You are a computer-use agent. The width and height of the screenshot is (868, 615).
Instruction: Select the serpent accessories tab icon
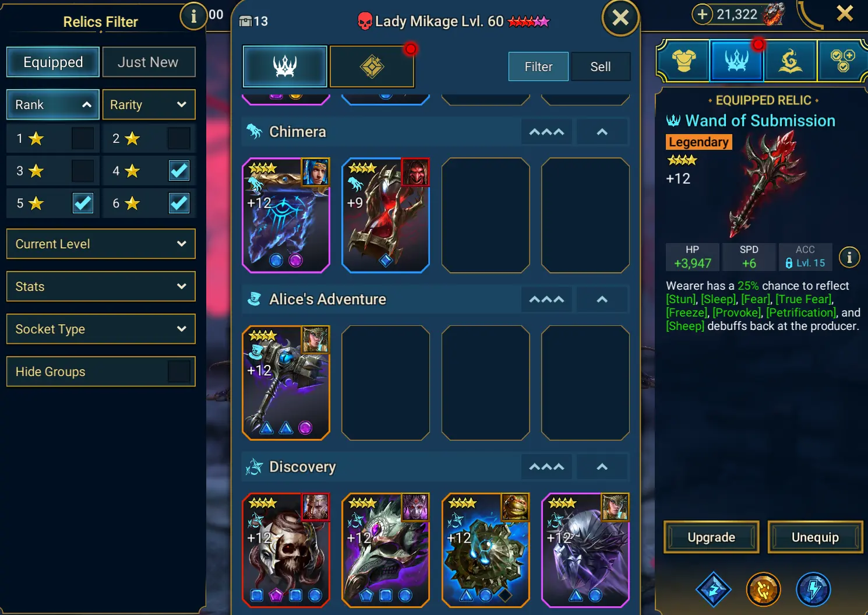point(790,60)
